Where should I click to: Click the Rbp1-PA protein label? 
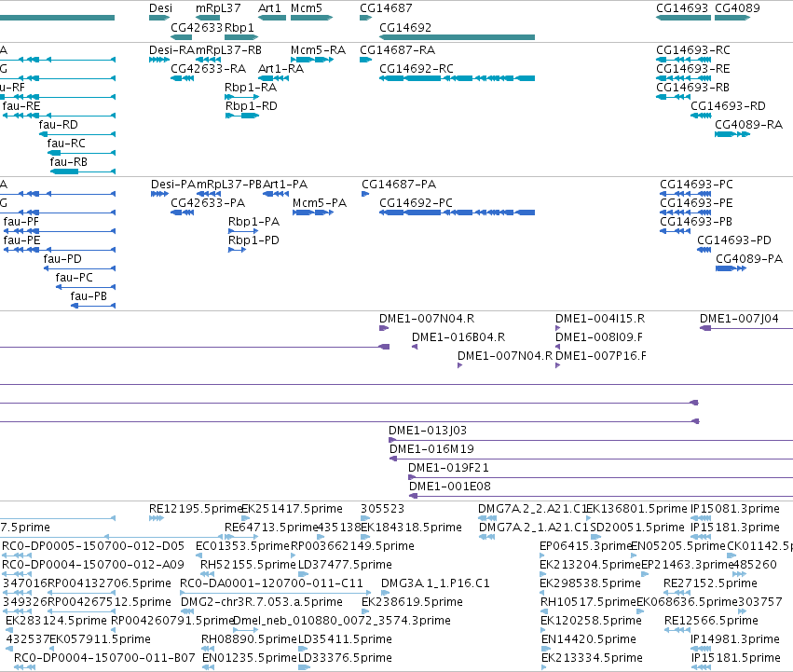point(253,222)
